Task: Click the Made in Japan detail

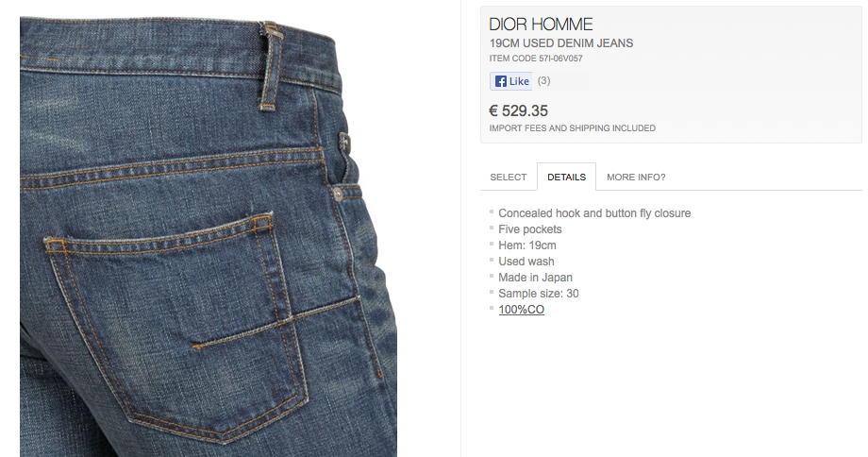Action: [535, 278]
